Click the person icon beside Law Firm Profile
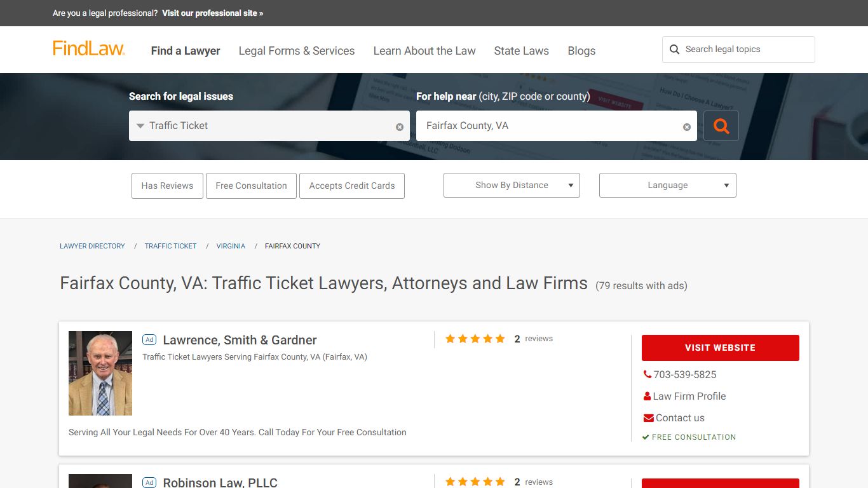Screen dimensions: 868x488 [x=648, y=396]
